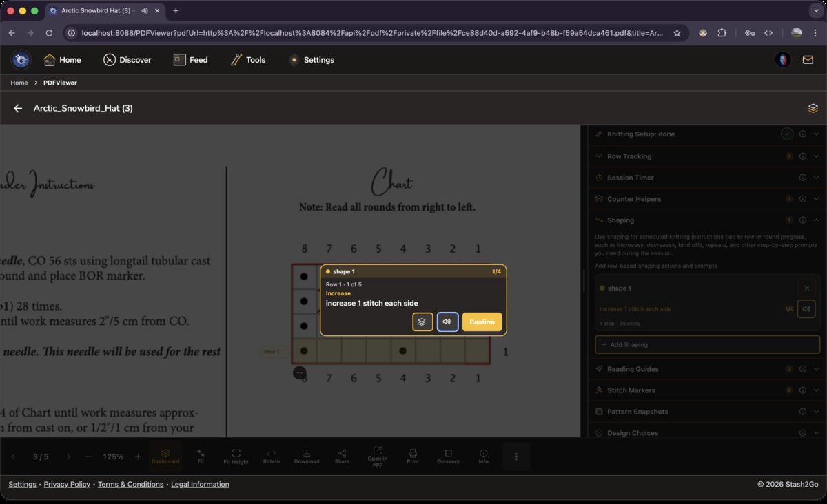Image resolution: width=827 pixels, height=504 pixels.
Task: Click the back arrow beside Arctic_Snowbird_Hat
Action: coord(18,108)
